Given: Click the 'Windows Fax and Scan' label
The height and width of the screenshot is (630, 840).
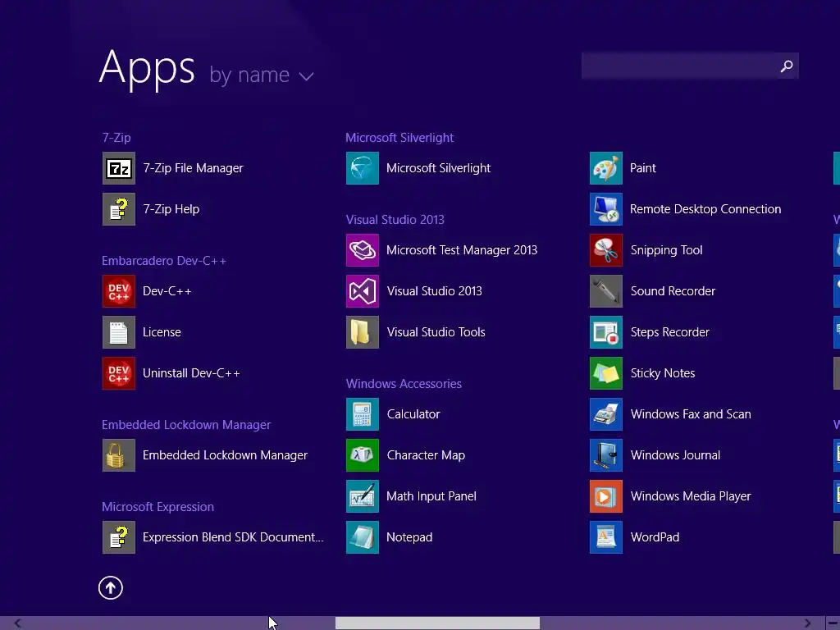Looking at the screenshot, I should click(691, 414).
